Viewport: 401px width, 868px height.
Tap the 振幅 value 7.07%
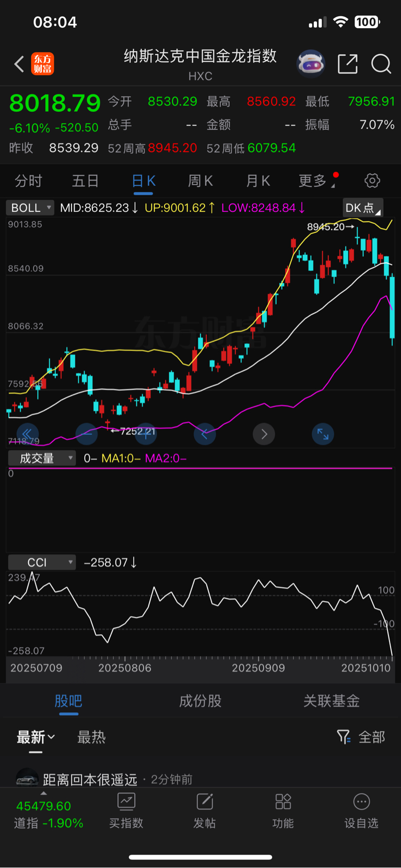377,125
